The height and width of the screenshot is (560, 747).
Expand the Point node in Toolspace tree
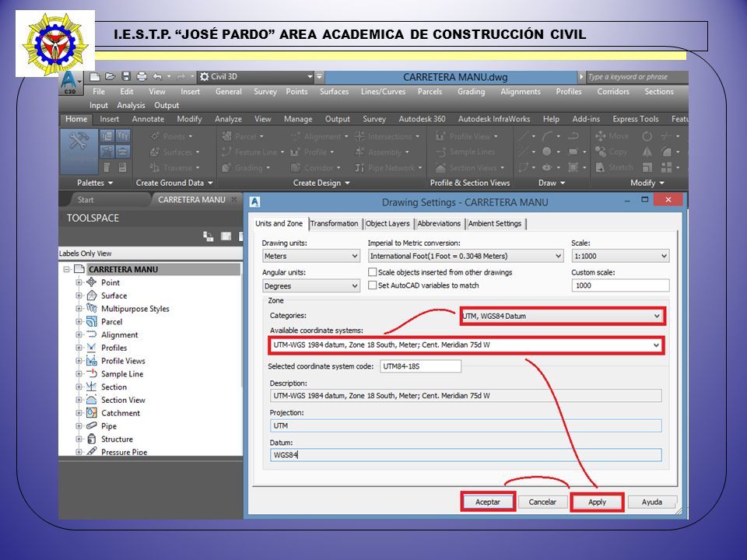[x=79, y=282]
